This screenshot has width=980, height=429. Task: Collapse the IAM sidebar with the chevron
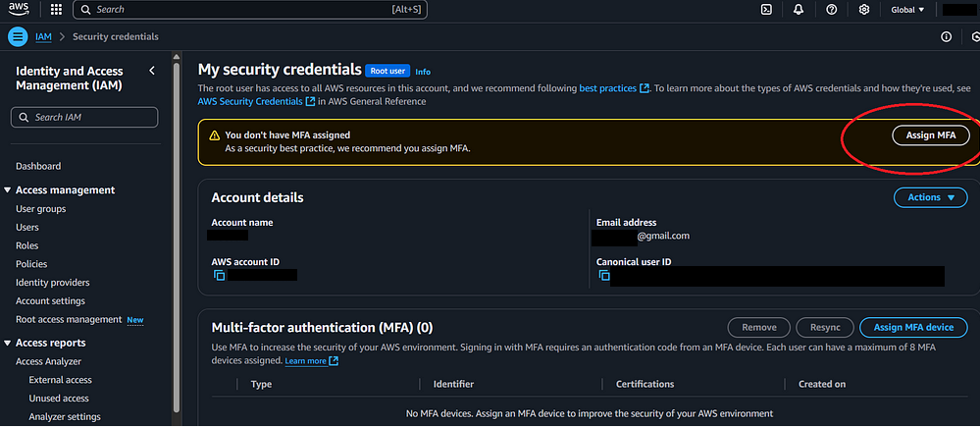click(x=152, y=71)
